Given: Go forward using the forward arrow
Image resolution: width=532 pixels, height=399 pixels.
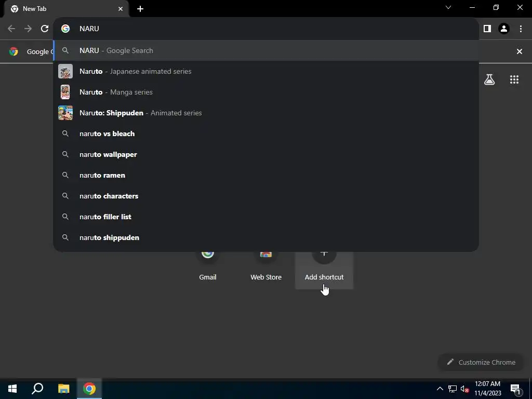Looking at the screenshot, I should click(28, 29).
